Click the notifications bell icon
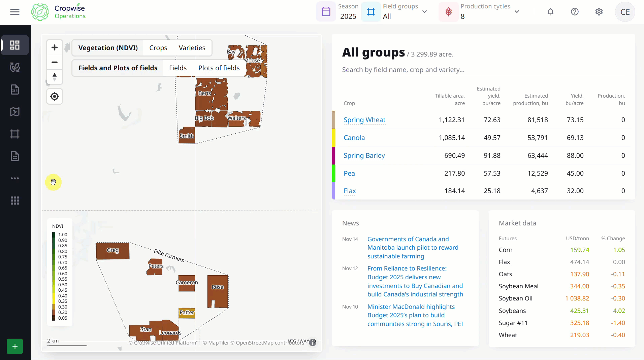Viewport: 644px width, 360px height. point(550,12)
